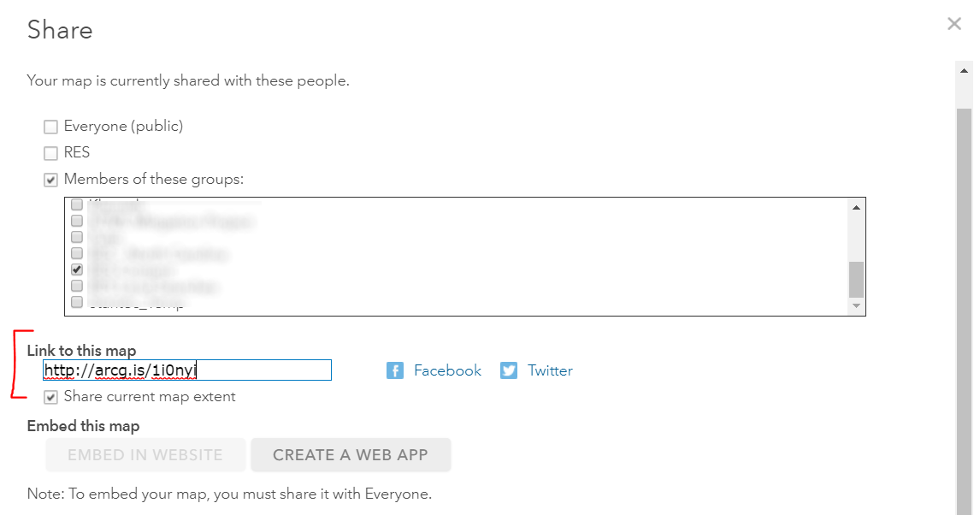Enable sharing with Everyone (public)
980x515 pixels.
click(x=51, y=127)
